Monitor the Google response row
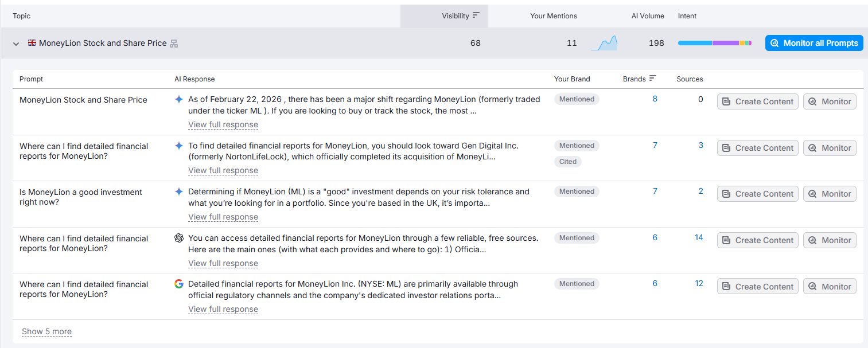 [x=830, y=286]
